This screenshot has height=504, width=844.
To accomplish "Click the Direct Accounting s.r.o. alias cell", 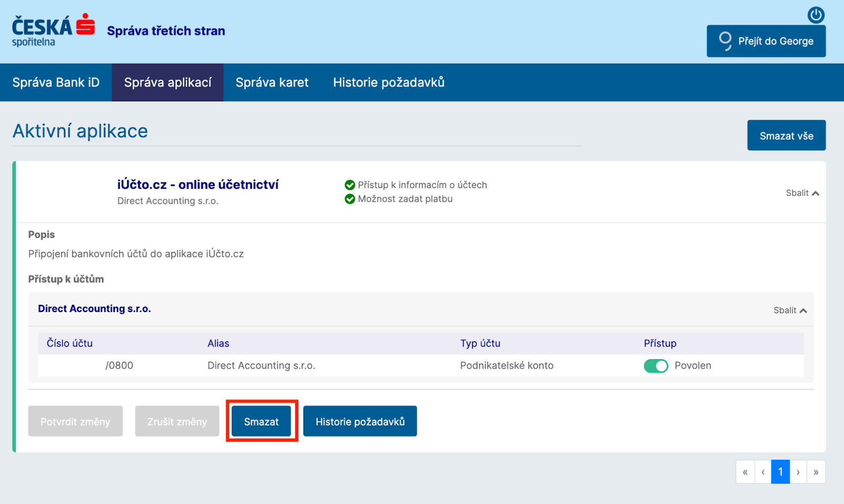I will 261,366.
